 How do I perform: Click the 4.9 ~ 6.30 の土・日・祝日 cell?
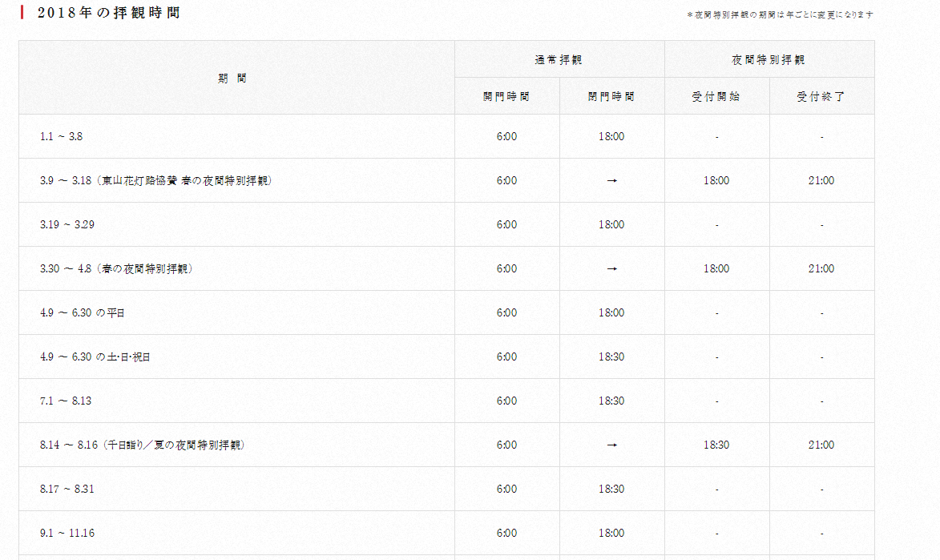tap(97, 357)
